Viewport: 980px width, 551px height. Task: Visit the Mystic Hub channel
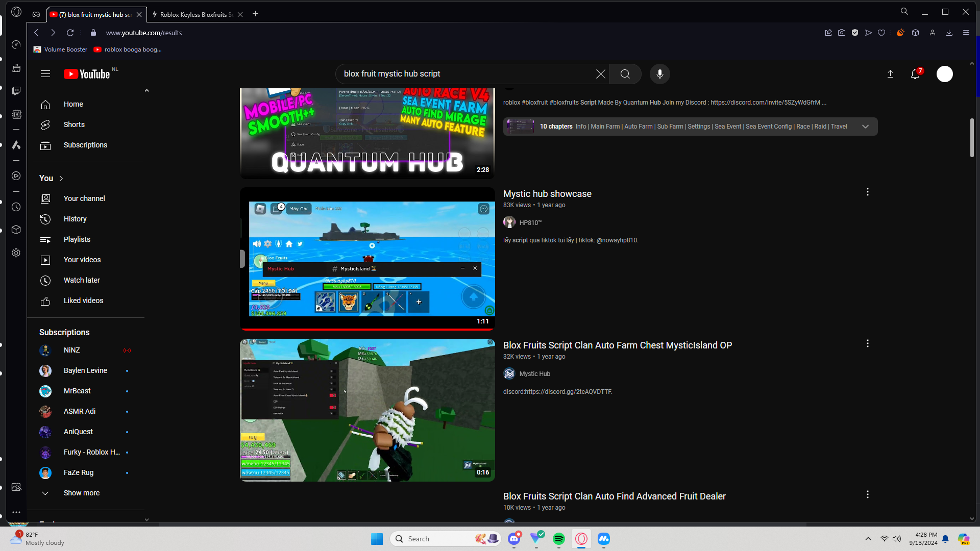(x=535, y=374)
